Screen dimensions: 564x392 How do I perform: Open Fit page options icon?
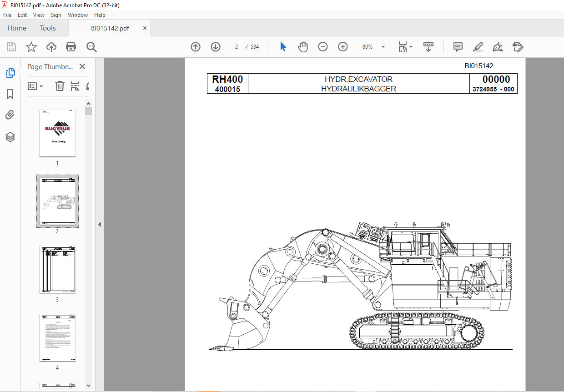(403, 47)
